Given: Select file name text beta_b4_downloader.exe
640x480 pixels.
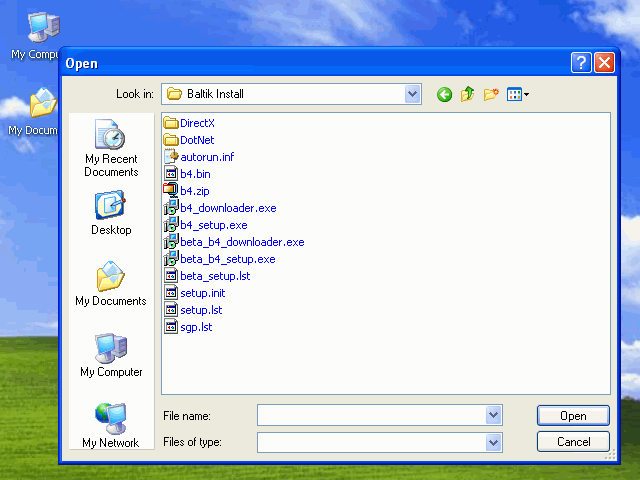Looking at the screenshot, I should pyautogui.click(x=242, y=242).
